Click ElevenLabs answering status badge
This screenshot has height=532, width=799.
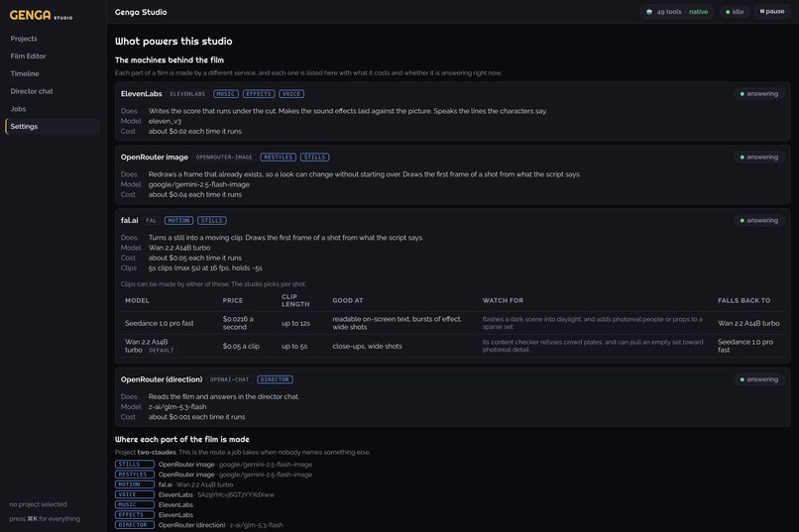(x=759, y=94)
